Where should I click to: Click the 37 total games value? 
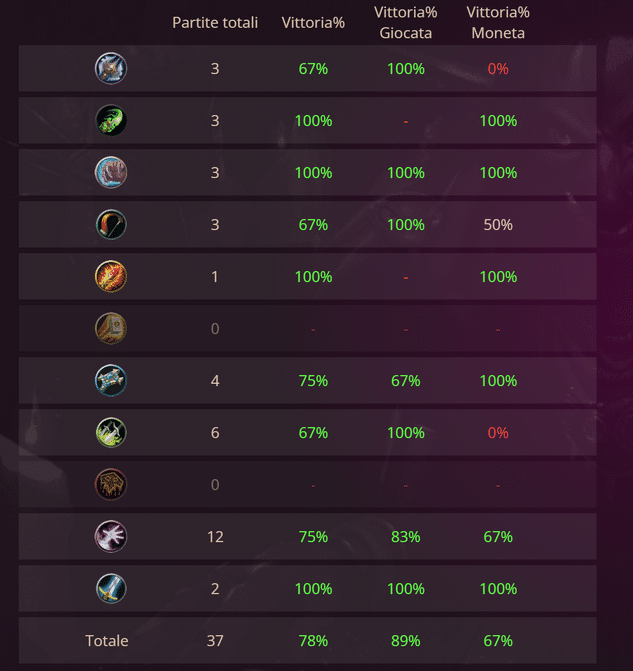pos(215,641)
